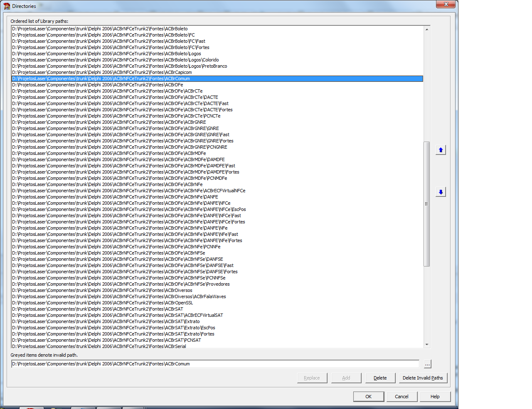Select the path ending in ACBrCTe\PCNCTe

(x=217, y=116)
